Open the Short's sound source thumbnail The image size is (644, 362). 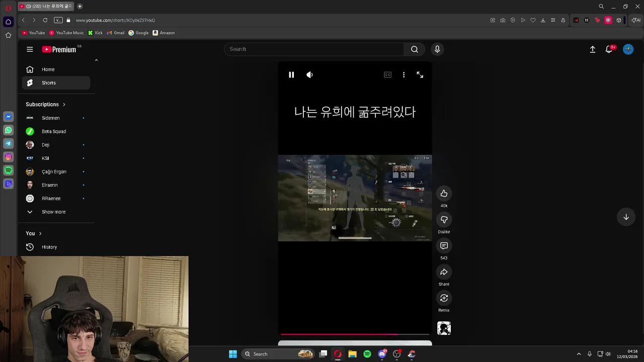click(444, 328)
